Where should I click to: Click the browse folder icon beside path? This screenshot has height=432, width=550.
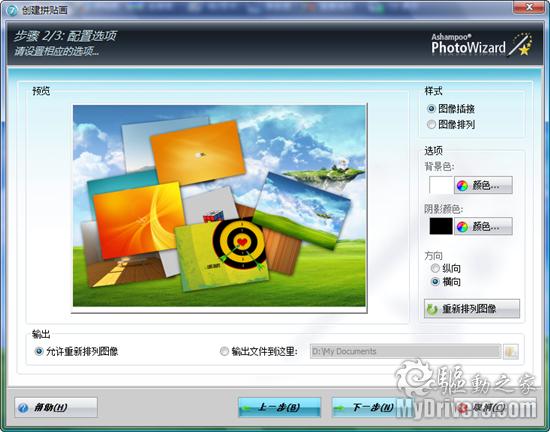click(x=511, y=351)
